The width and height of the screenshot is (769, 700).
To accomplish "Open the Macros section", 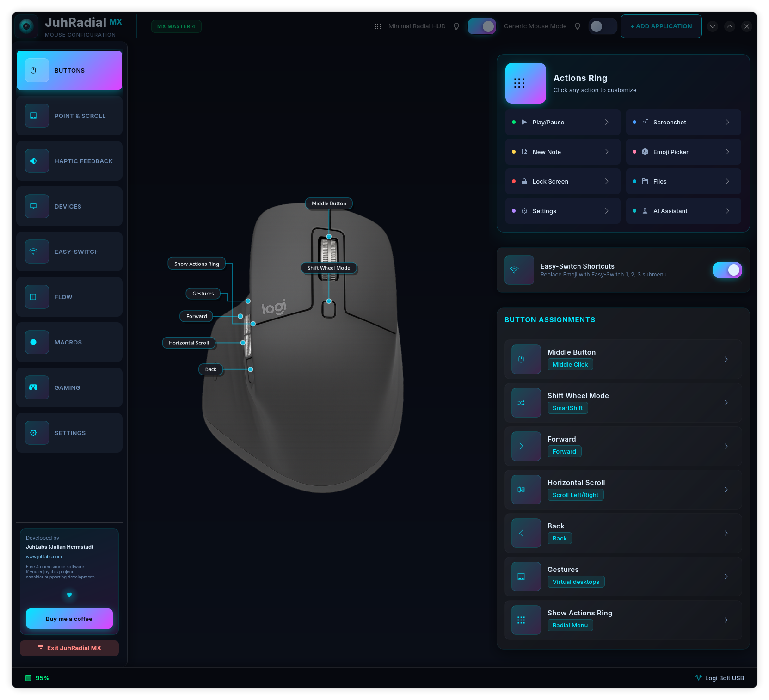I will [x=69, y=342].
